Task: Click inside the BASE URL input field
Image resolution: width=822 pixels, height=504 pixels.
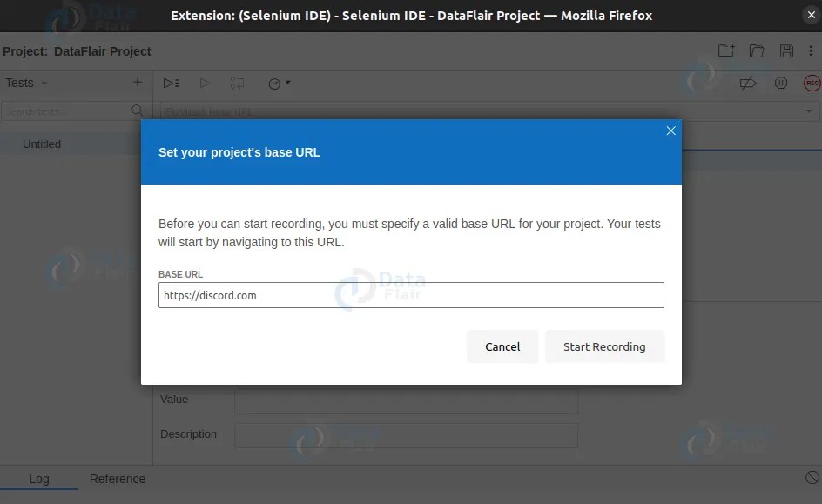Action: 410,295
